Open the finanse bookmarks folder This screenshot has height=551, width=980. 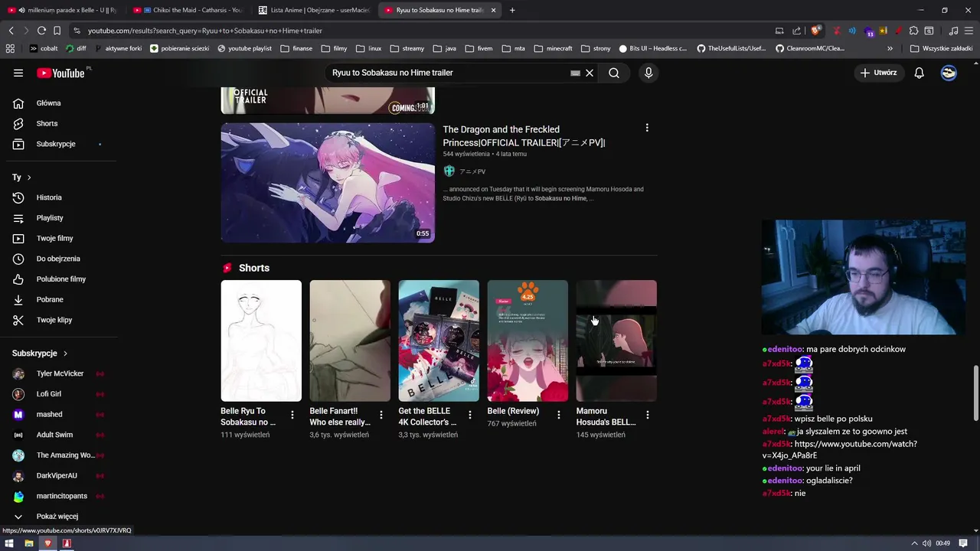pos(296,48)
